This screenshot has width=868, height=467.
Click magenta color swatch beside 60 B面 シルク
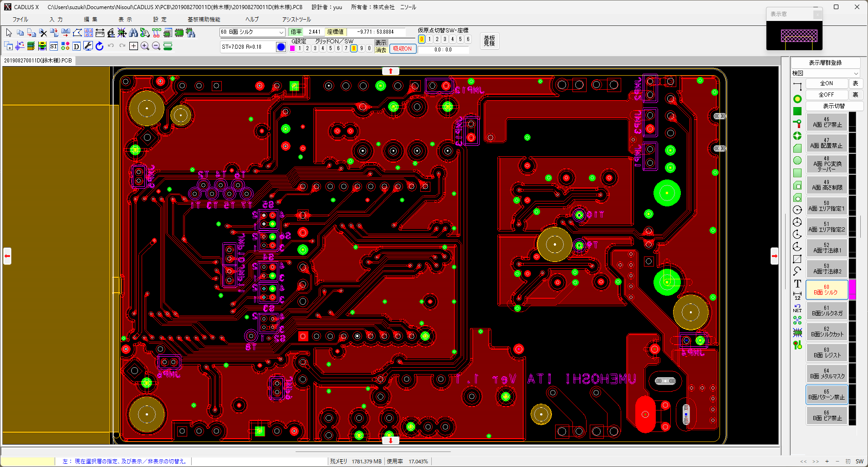click(852, 290)
